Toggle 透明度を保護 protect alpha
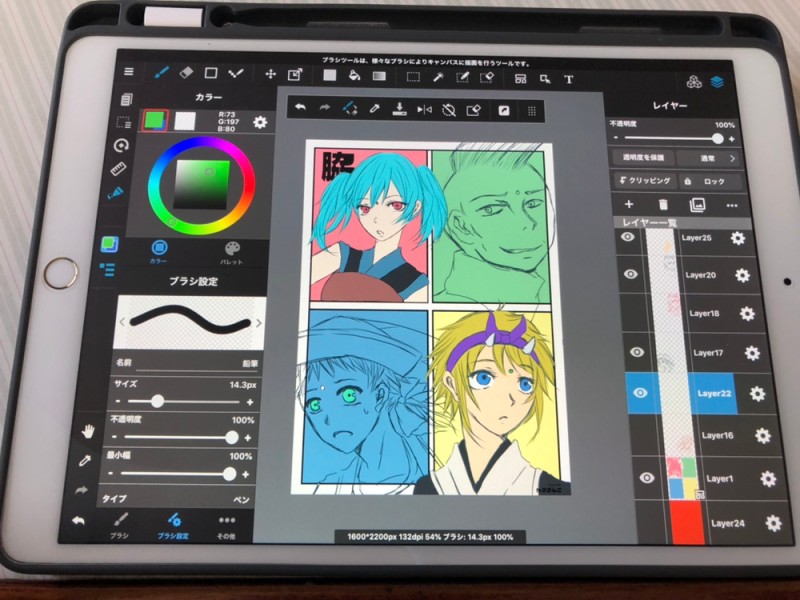This screenshot has width=800, height=600. [643, 158]
